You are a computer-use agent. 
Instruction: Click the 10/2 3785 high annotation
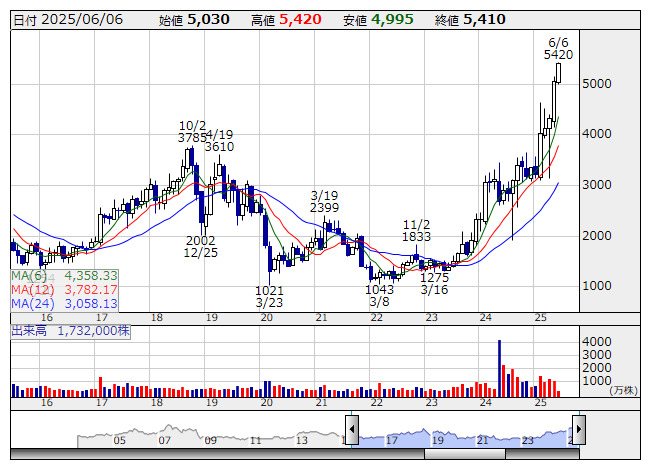tap(192, 132)
